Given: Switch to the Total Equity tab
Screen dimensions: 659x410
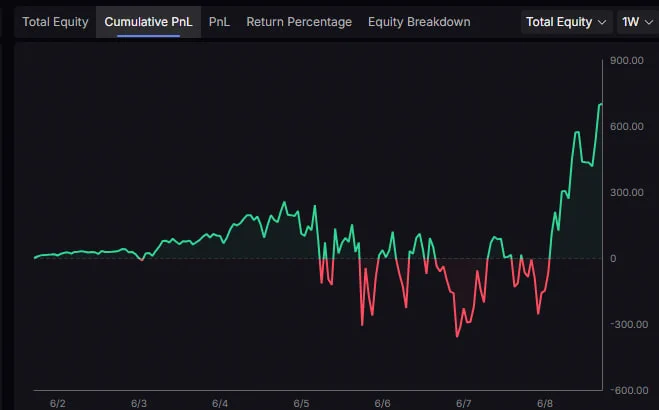Looking at the screenshot, I should coord(55,22).
